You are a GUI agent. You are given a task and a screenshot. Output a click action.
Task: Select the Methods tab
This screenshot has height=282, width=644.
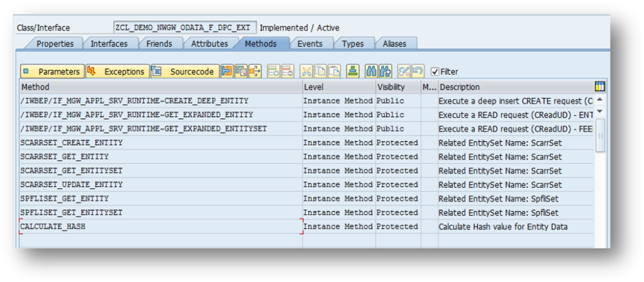coord(261,43)
